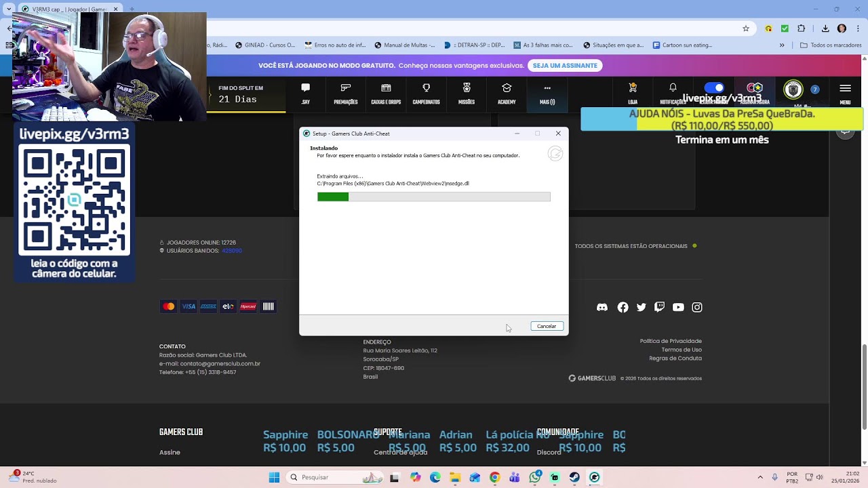Image resolution: width=868 pixels, height=488 pixels.
Task: Bookmark page with star icon
Action: 746,28
